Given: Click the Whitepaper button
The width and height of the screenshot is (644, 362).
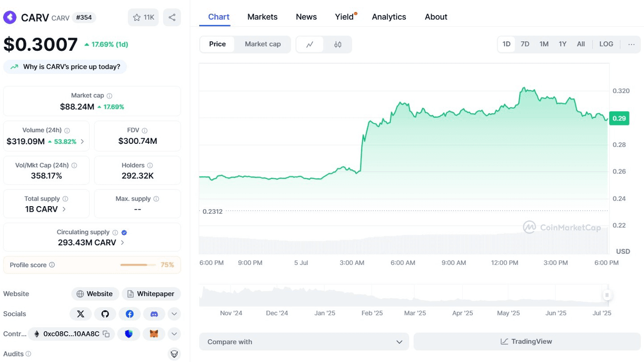Looking at the screenshot, I should pos(151,294).
